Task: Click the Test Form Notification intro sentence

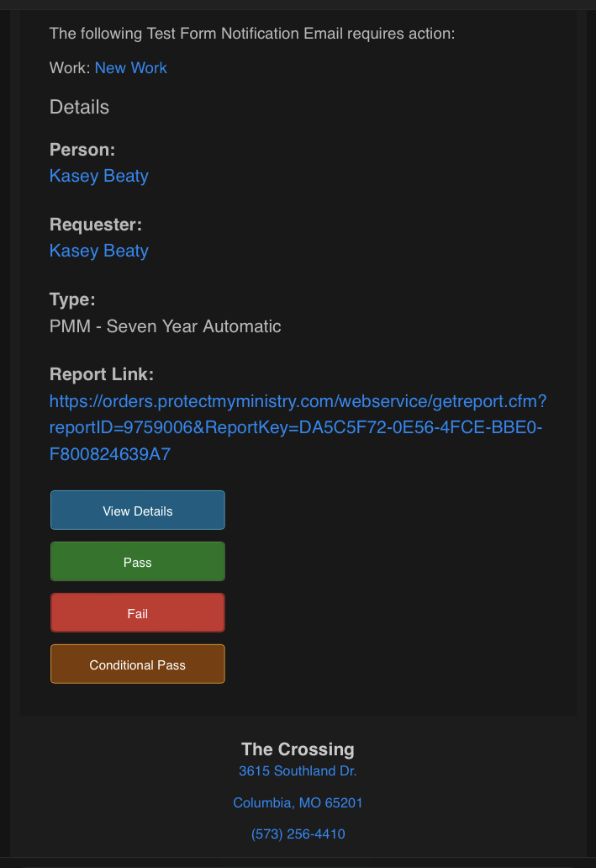Action: pos(252,34)
